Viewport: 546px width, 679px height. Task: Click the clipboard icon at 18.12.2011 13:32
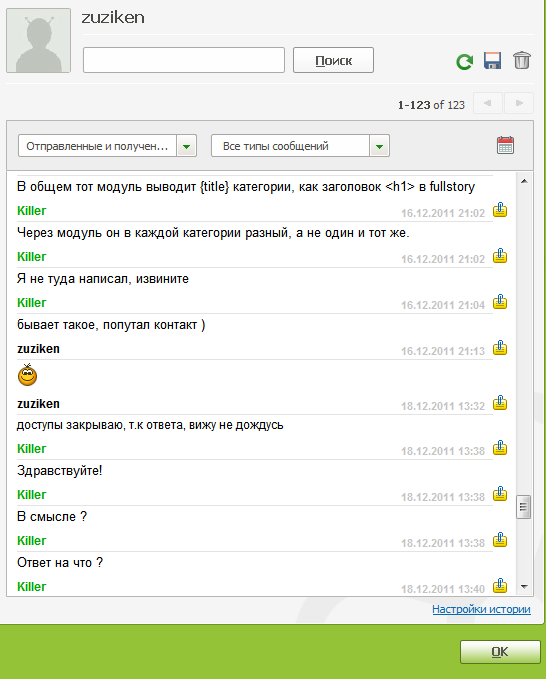tap(500, 402)
